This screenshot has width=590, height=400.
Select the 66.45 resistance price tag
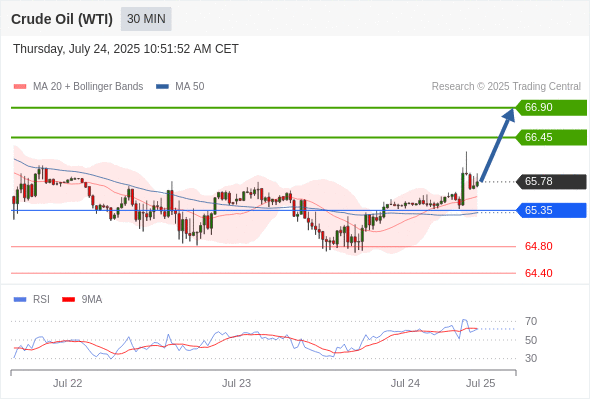click(x=551, y=137)
